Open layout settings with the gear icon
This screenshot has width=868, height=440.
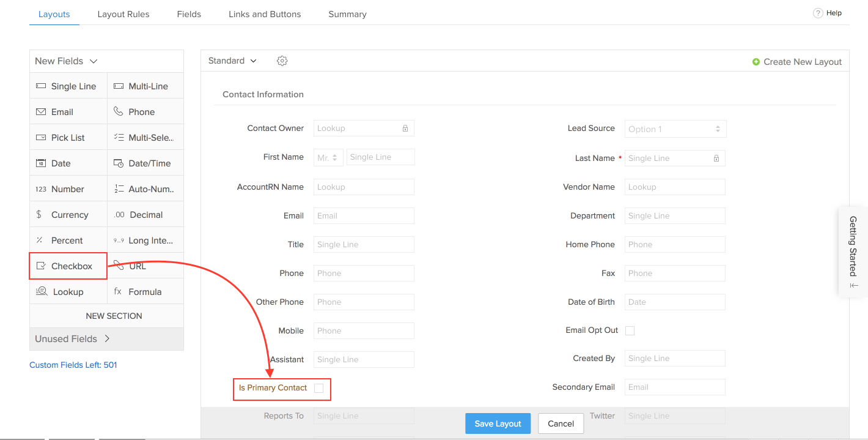tap(282, 61)
